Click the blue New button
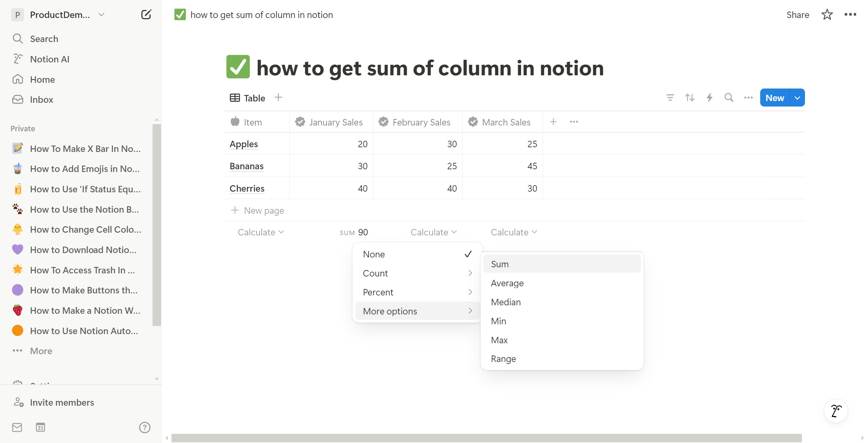The image size is (868, 443). click(775, 98)
